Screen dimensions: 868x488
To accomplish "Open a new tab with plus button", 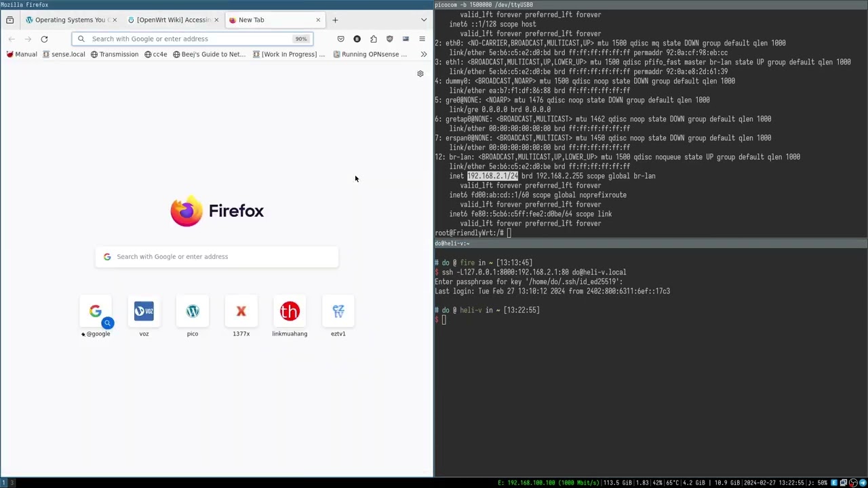I will pos(335,20).
